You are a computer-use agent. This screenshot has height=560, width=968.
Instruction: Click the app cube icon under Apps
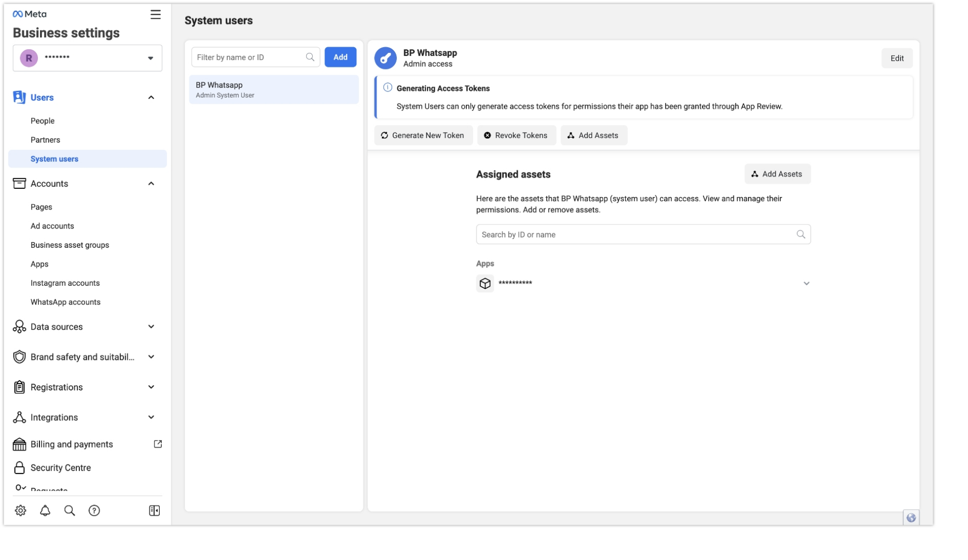pos(485,284)
